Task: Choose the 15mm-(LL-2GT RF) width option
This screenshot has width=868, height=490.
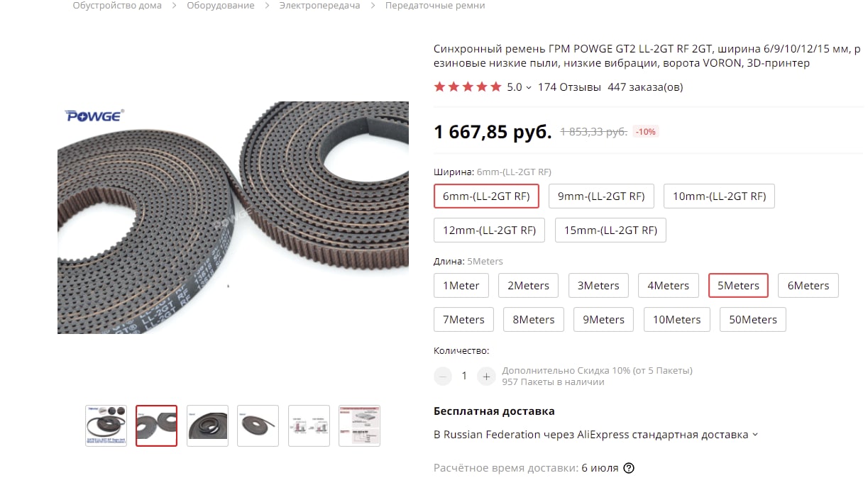Action: point(610,230)
